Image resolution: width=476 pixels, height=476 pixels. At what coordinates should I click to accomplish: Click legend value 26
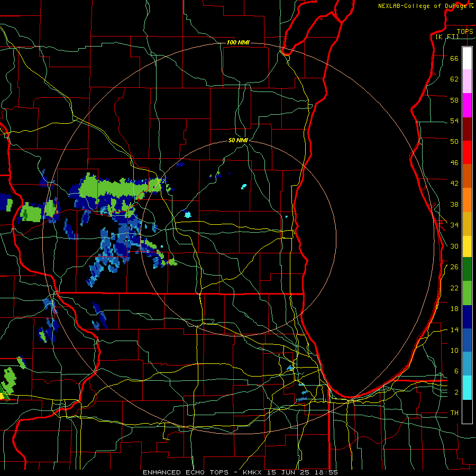coord(454,267)
